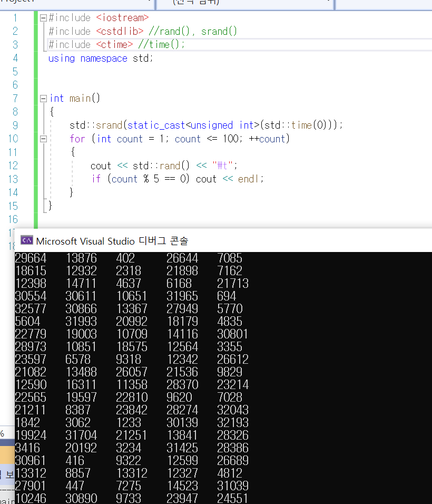Click console output value 402
432x504 pixels.
tap(125, 258)
